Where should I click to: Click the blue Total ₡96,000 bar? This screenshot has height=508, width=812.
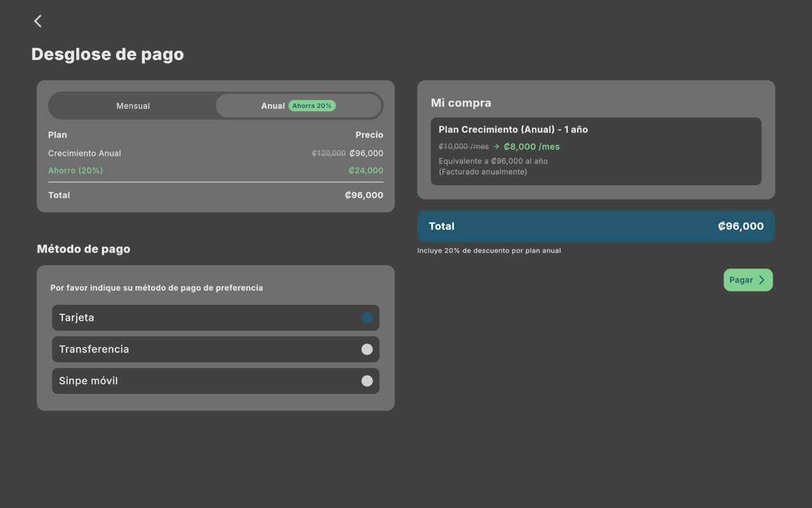pos(596,226)
